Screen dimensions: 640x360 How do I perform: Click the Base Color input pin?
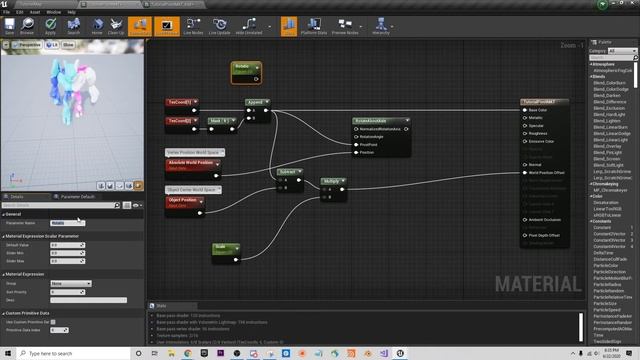(x=525, y=110)
